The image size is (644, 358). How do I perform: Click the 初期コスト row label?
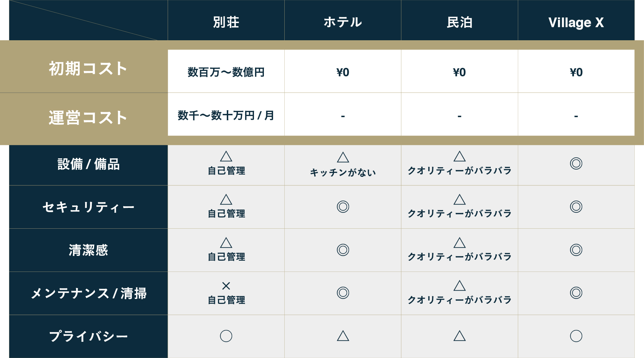(88, 69)
